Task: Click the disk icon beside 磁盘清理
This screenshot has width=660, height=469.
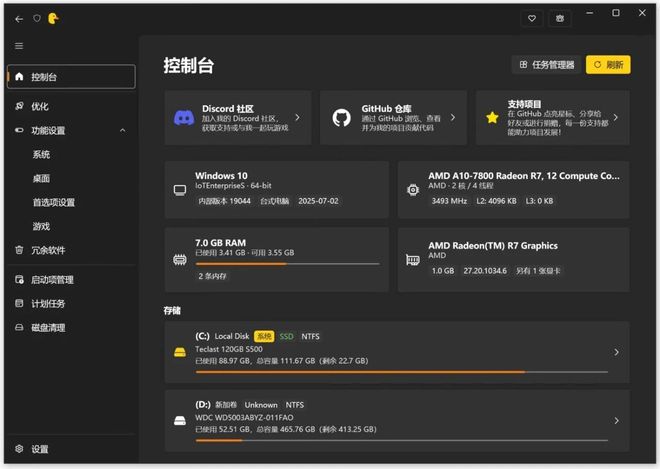Action: [x=19, y=327]
